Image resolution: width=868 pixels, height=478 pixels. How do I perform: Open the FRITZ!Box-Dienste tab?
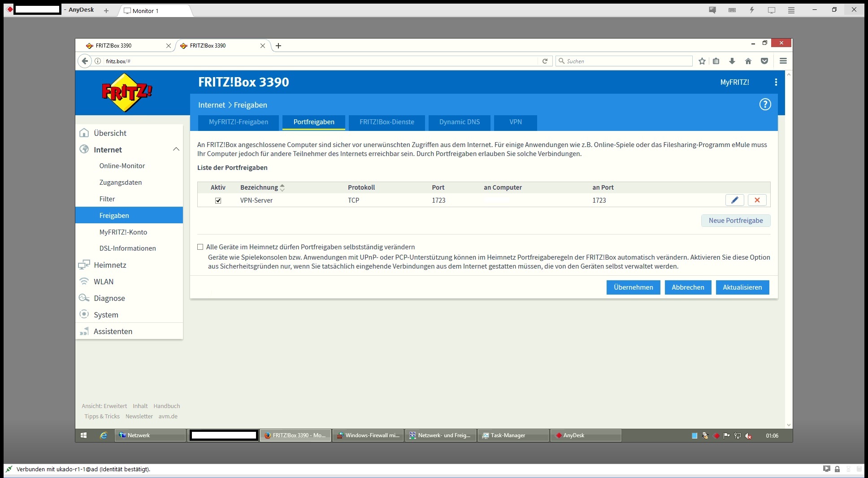coord(387,122)
